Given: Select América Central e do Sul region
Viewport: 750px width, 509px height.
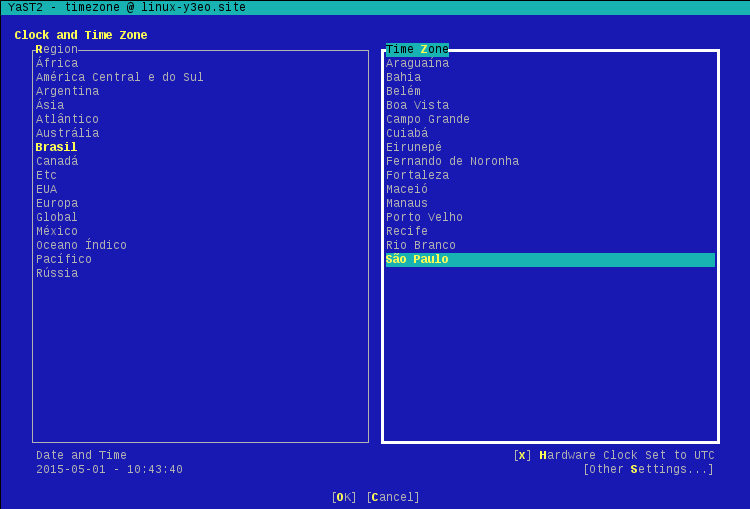Looking at the screenshot, I should tap(120, 77).
